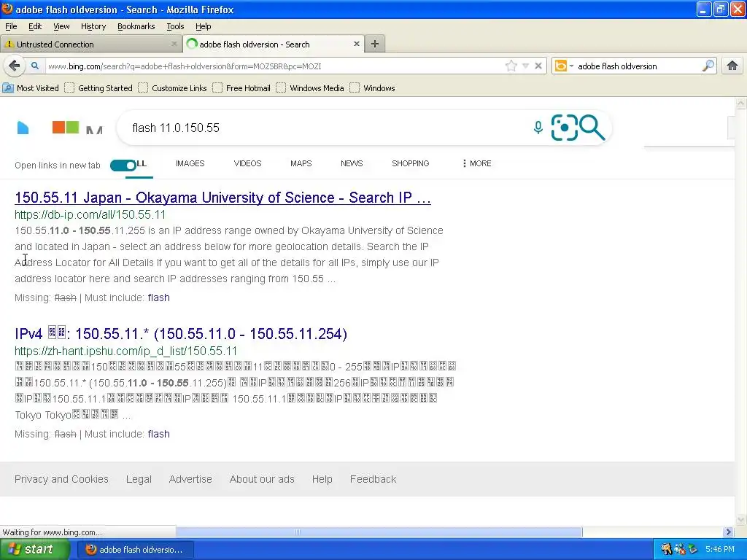This screenshot has width=747, height=560.
Task: Click the horizontal scrollbar thumb
Action: click(x=379, y=532)
